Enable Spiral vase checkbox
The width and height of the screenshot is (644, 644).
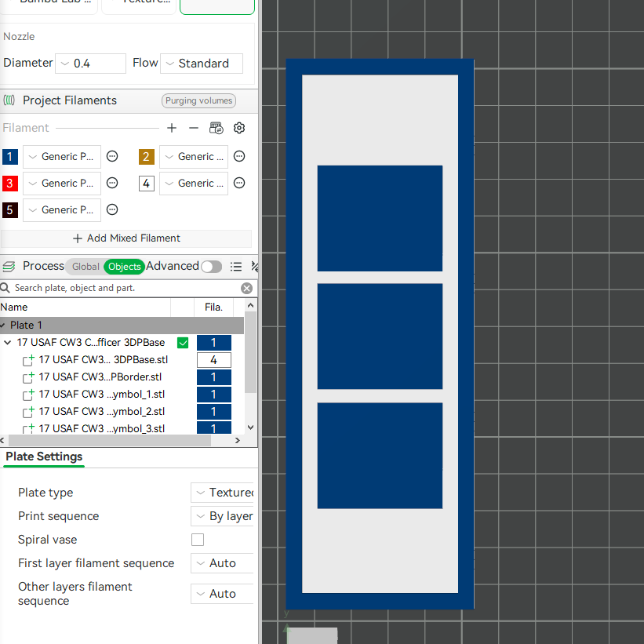point(198,540)
